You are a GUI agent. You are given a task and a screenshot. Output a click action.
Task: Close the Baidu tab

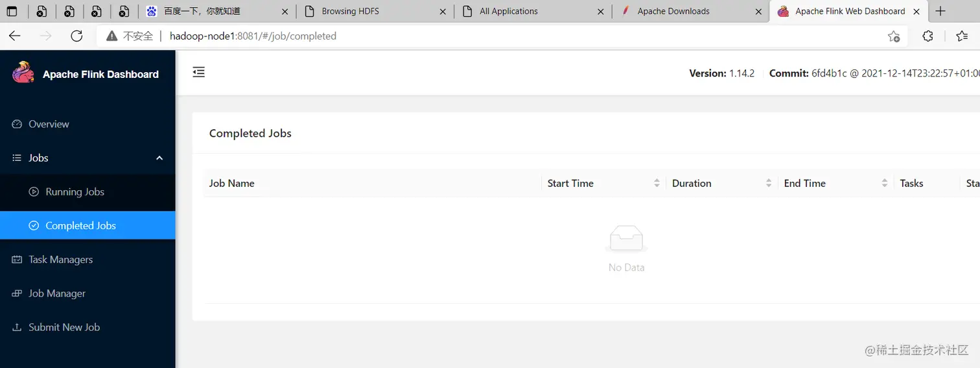pyautogui.click(x=285, y=11)
